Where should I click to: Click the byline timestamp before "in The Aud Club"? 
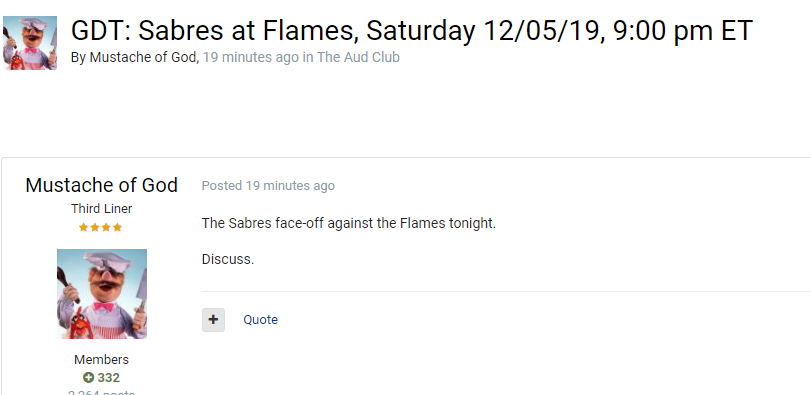[250, 57]
